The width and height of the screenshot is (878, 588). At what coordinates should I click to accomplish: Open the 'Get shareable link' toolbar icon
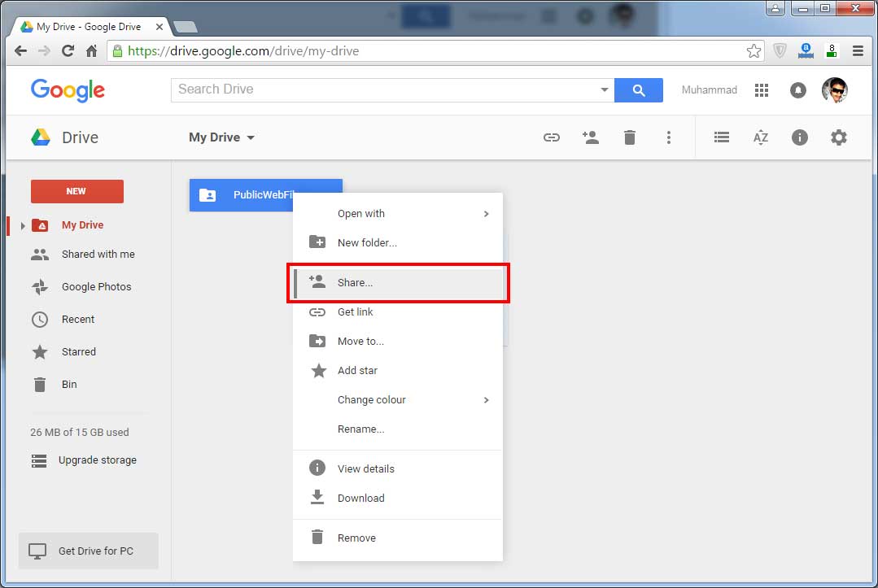pos(552,137)
